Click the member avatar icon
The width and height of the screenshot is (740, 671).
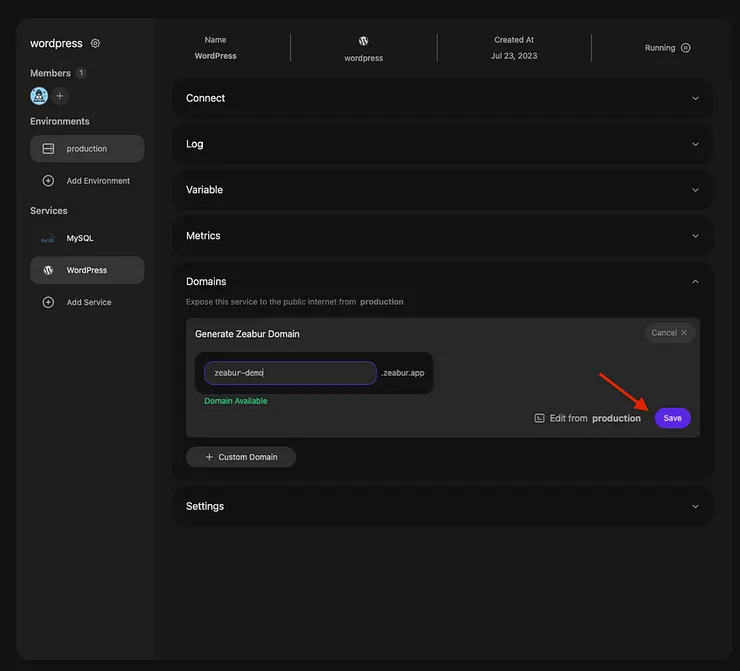point(39,96)
